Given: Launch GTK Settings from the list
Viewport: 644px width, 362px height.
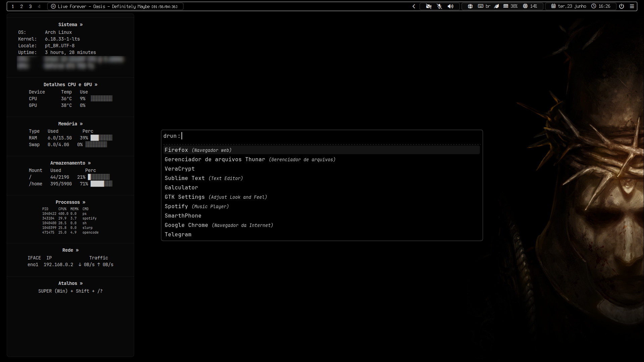Looking at the screenshot, I should coord(322,197).
